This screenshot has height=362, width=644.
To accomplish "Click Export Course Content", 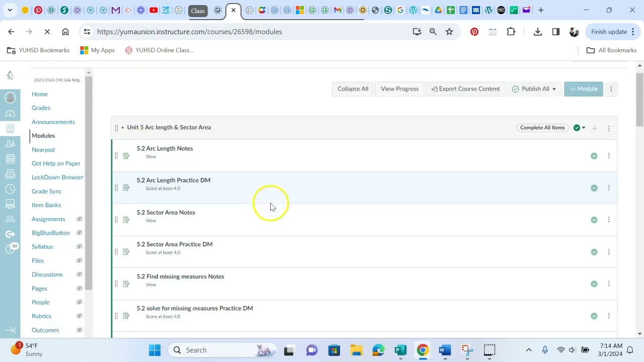I will click(x=465, y=89).
